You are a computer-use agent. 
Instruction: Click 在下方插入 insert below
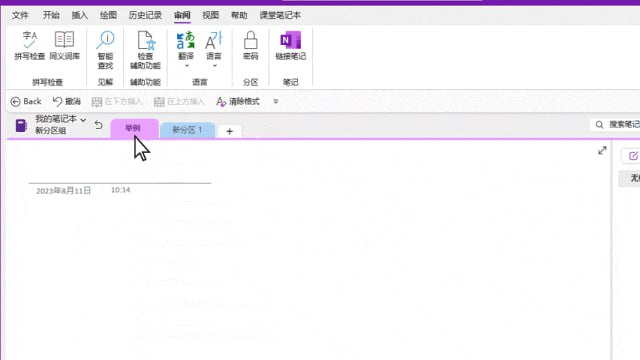(x=117, y=101)
